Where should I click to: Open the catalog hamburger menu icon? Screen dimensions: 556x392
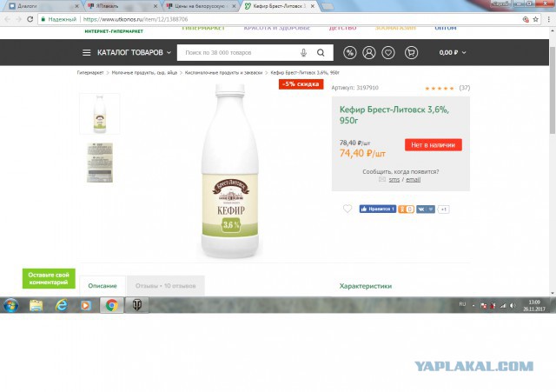(x=87, y=53)
